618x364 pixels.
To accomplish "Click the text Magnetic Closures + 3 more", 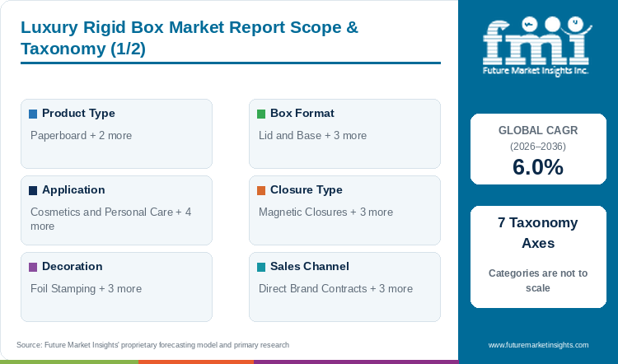I will point(325,212).
